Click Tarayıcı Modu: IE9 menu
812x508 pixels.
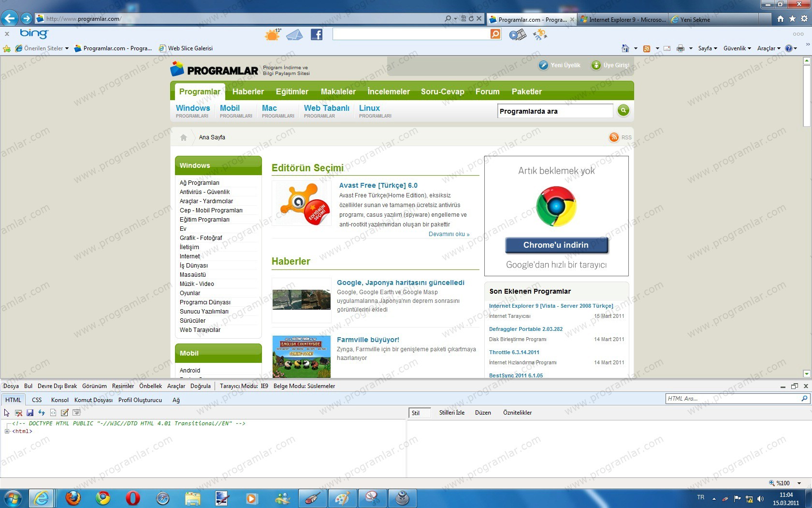coord(244,386)
